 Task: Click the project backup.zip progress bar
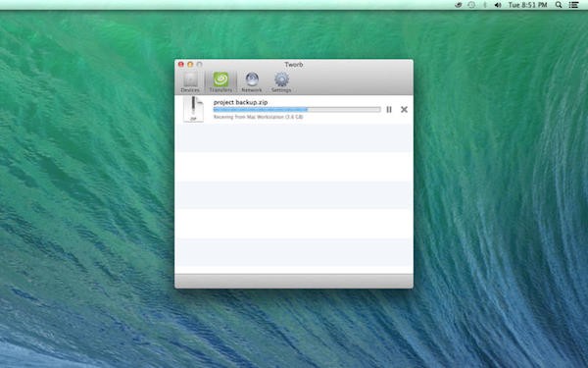pyautogui.click(x=297, y=110)
